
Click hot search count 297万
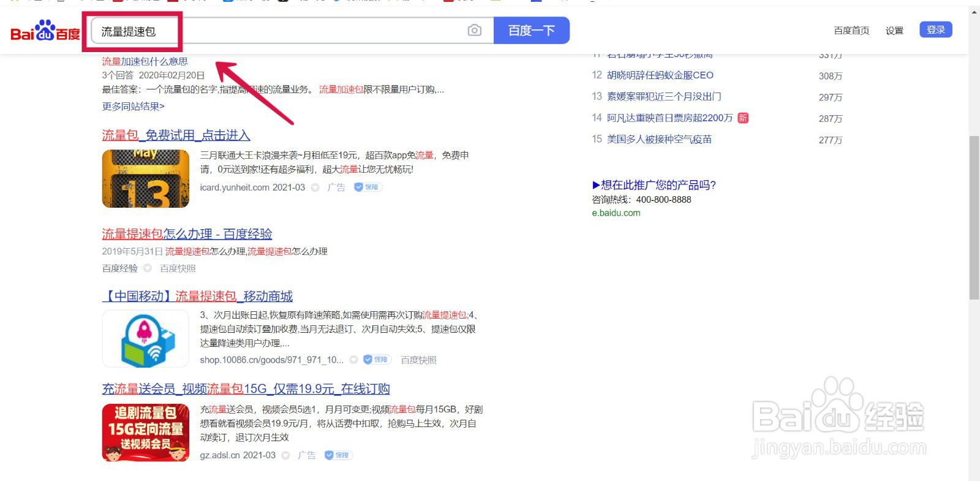[831, 97]
